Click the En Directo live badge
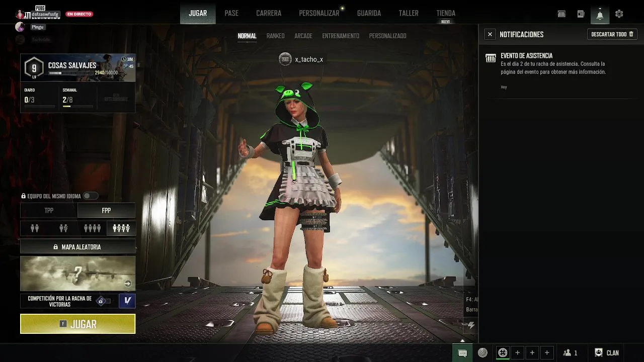644x362 pixels. (x=79, y=14)
